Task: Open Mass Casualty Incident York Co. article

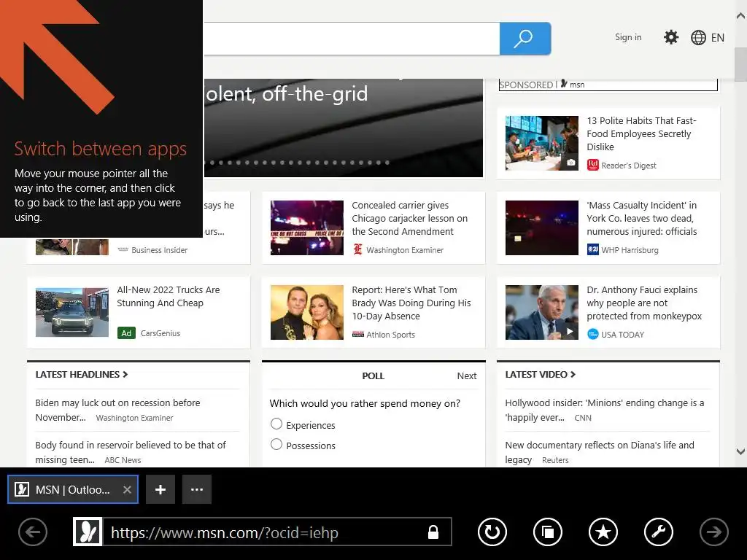Action: coord(642,218)
